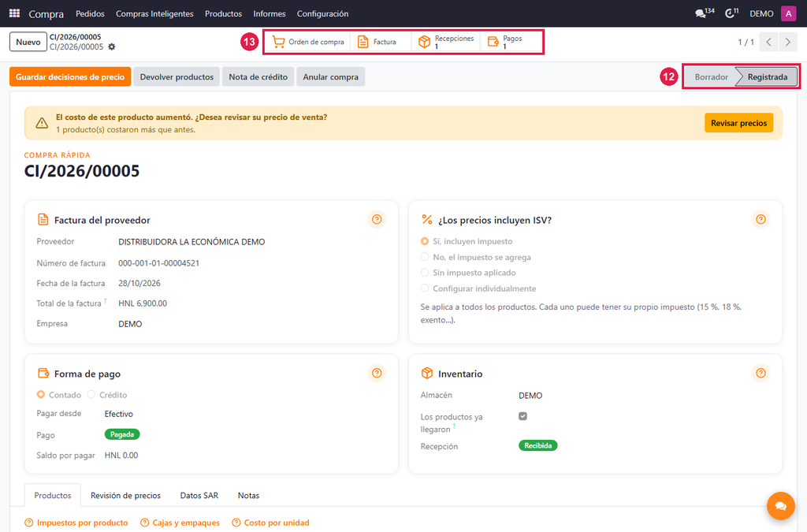Select the Registrada status stage
The height and width of the screenshot is (532, 807).
[767, 77]
